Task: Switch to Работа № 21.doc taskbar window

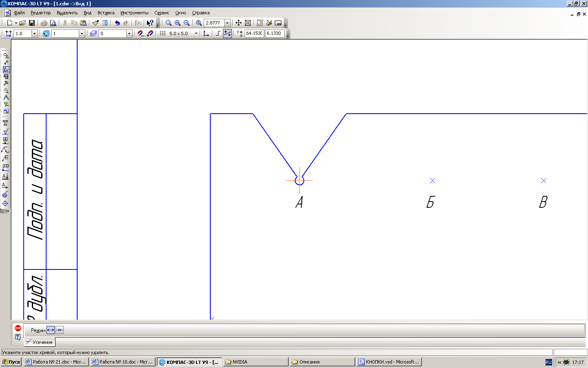Action: point(56,362)
